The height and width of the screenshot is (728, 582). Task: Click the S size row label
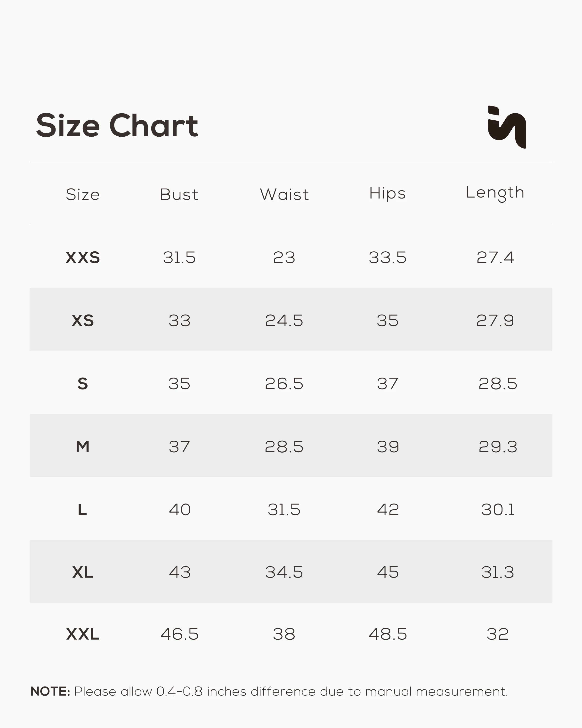pos(83,384)
